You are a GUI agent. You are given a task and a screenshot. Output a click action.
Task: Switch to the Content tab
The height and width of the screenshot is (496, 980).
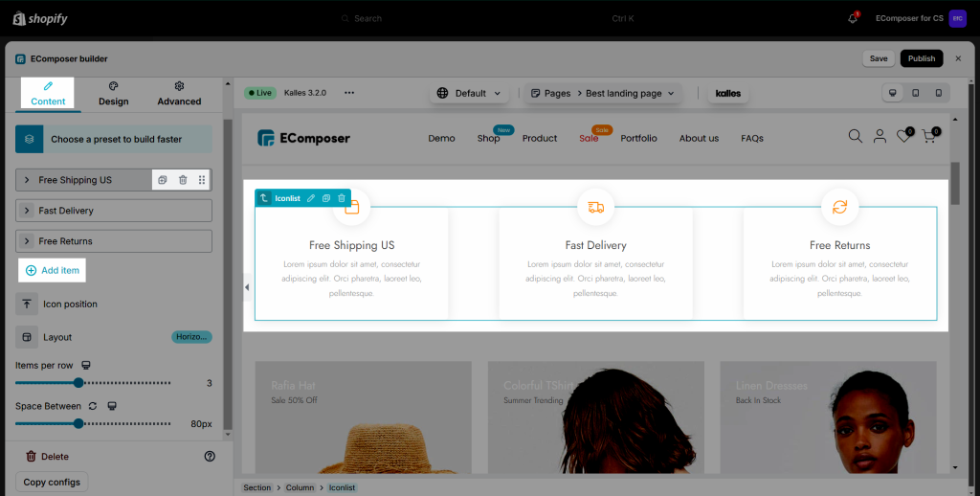tap(48, 94)
